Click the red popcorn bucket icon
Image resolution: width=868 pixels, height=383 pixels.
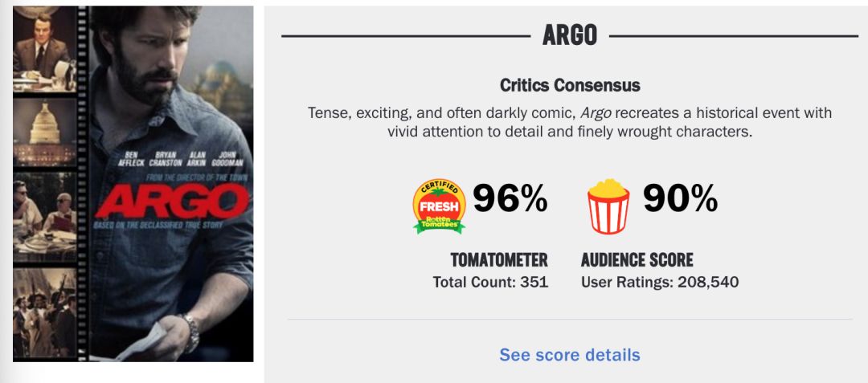coord(608,206)
